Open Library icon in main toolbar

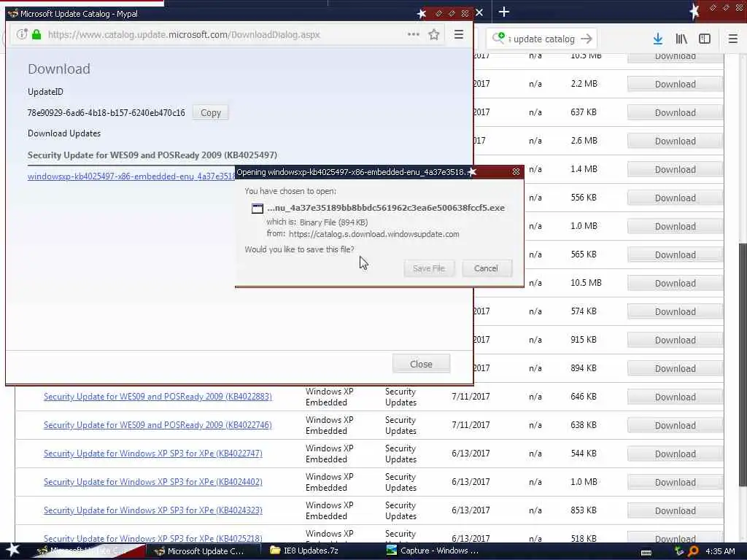tap(681, 39)
